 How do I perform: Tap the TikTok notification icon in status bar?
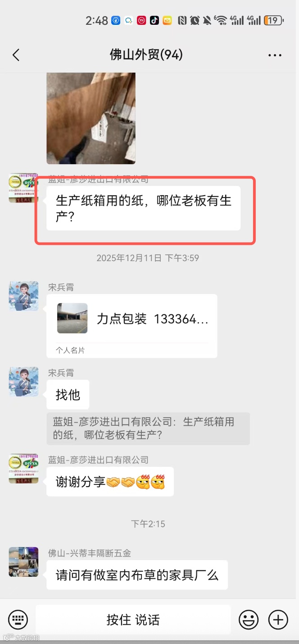point(154,20)
